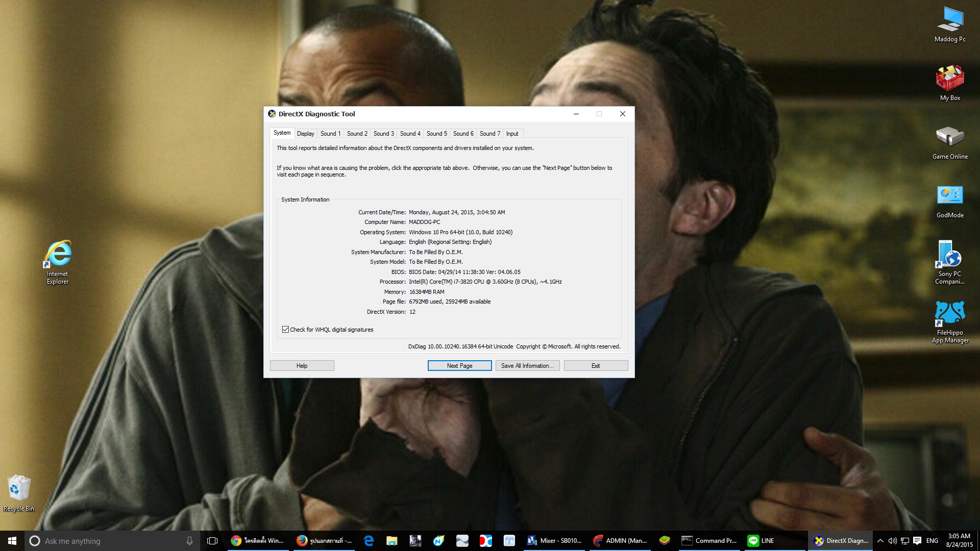The height and width of the screenshot is (551, 980).
Task: Click Save All Information button
Action: coord(527,366)
